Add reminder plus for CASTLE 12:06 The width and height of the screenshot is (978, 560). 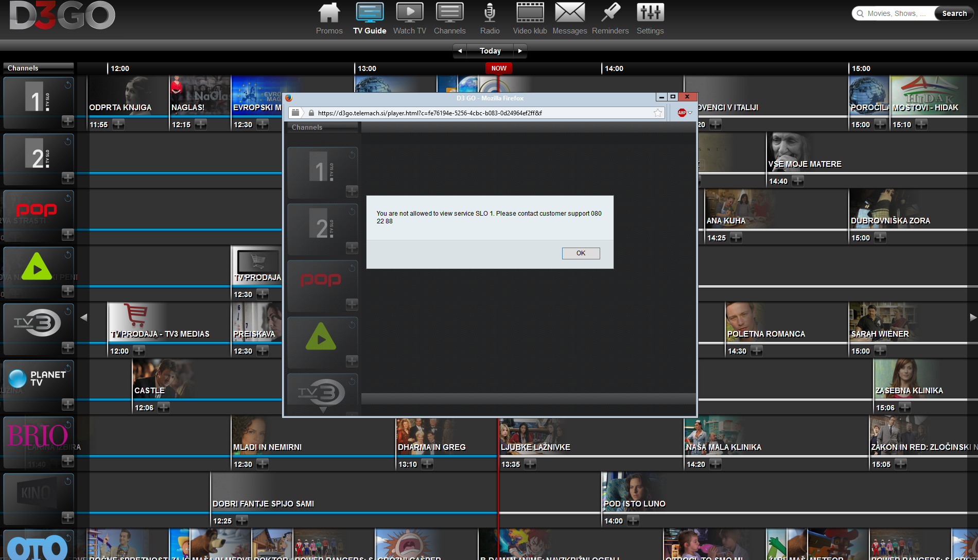tap(164, 407)
